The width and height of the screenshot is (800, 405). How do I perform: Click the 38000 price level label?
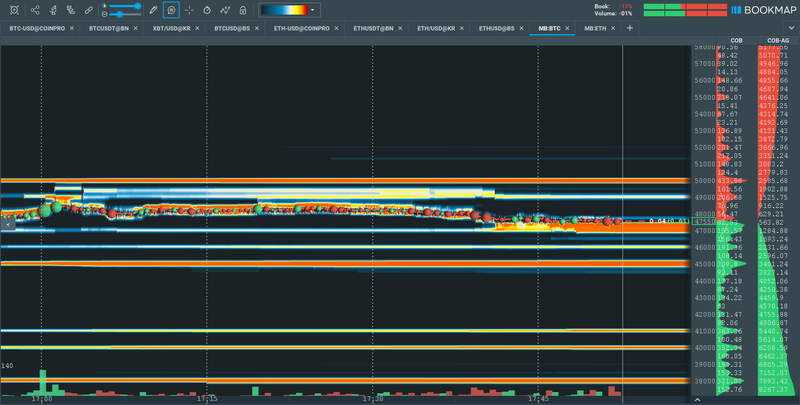[x=705, y=381]
